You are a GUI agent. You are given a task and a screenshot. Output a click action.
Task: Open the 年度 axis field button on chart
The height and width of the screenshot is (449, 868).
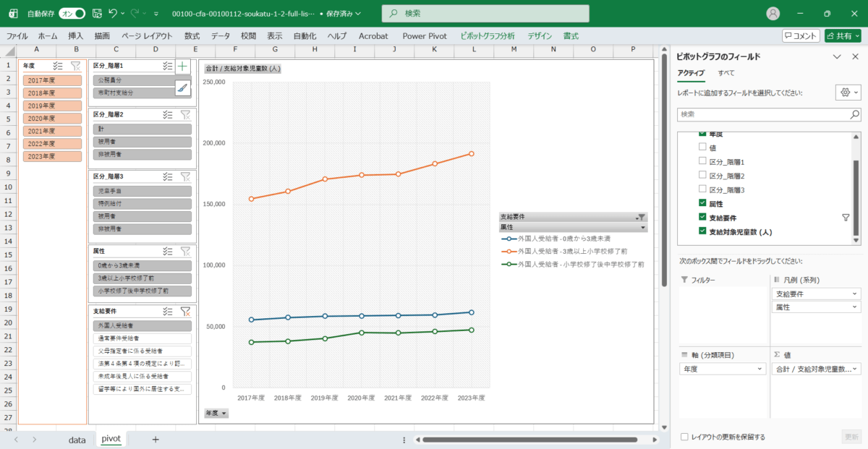pos(216,413)
